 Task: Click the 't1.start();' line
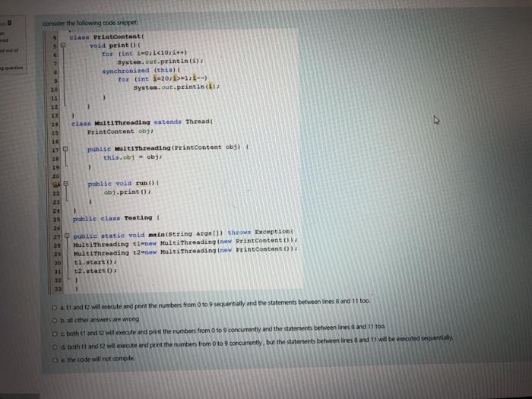pyautogui.click(x=95, y=262)
